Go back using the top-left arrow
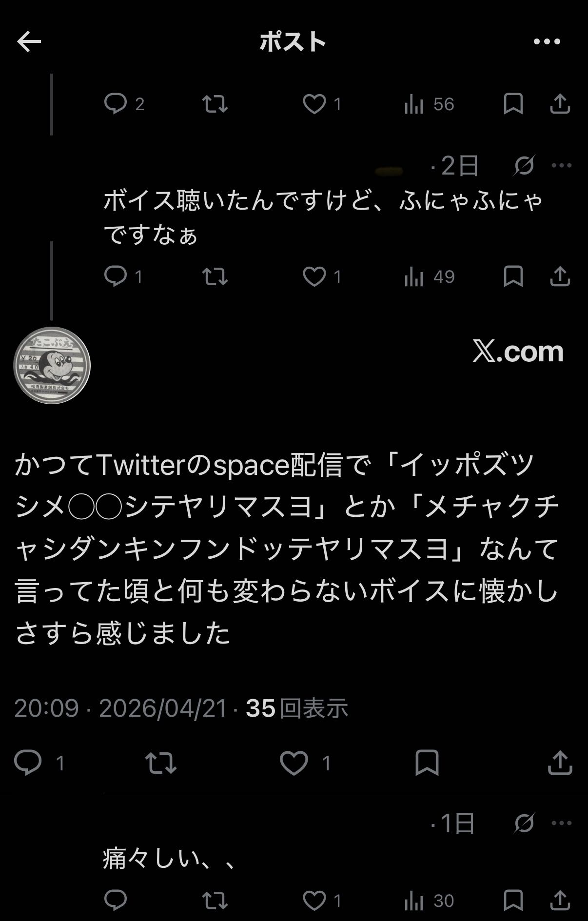The height and width of the screenshot is (921, 588). point(29,42)
